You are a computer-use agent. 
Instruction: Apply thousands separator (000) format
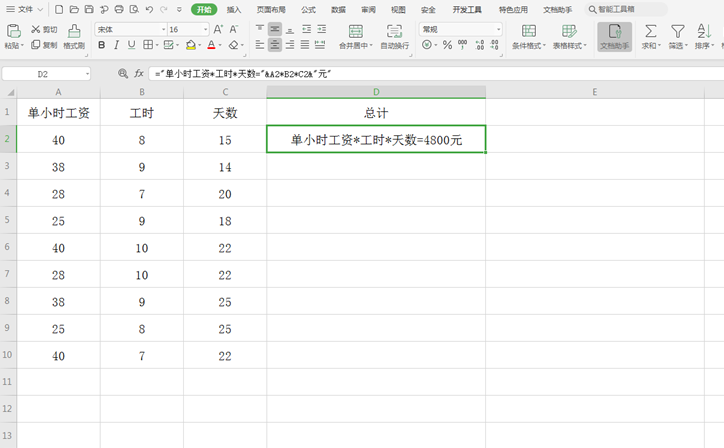[x=462, y=45]
